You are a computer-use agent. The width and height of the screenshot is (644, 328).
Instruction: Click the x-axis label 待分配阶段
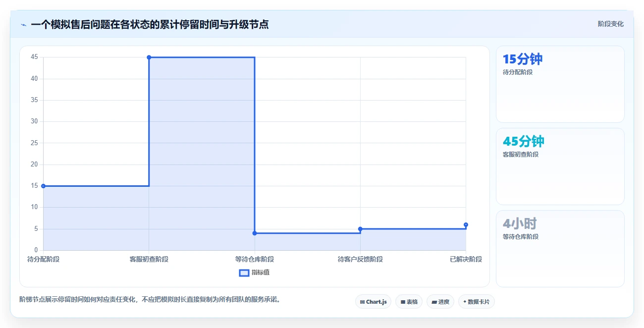44,259
